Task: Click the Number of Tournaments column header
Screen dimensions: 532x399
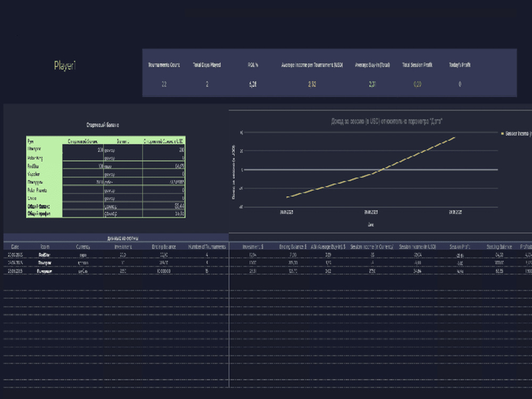Action: click(207, 247)
